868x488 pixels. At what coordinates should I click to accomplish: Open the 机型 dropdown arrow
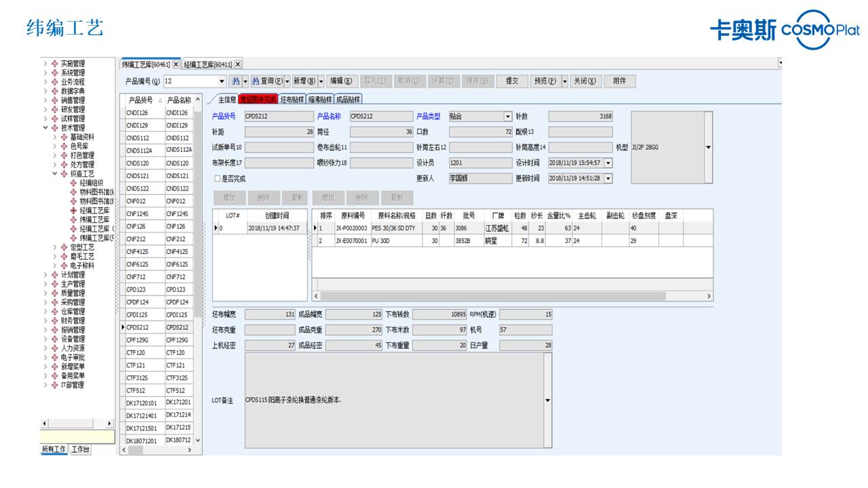tap(709, 147)
